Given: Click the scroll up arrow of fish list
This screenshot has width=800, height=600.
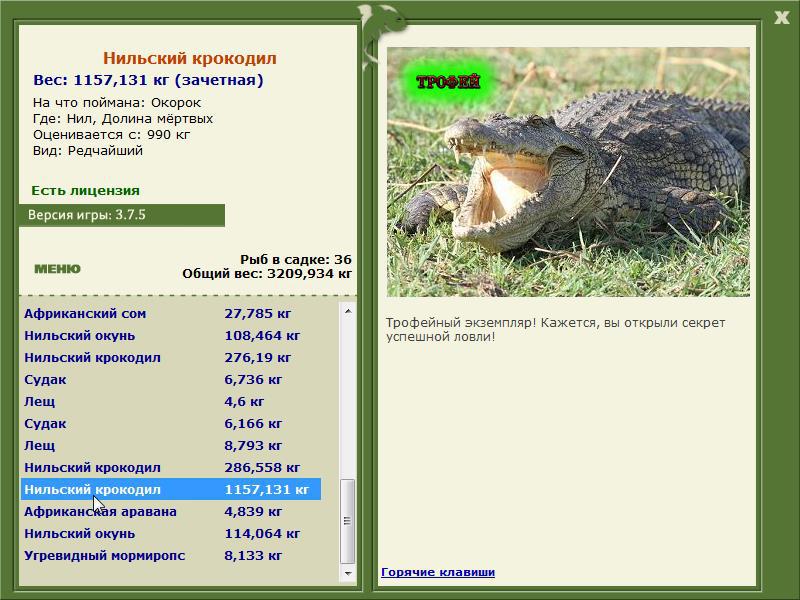Looking at the screenshot, I should coord(347,311).
